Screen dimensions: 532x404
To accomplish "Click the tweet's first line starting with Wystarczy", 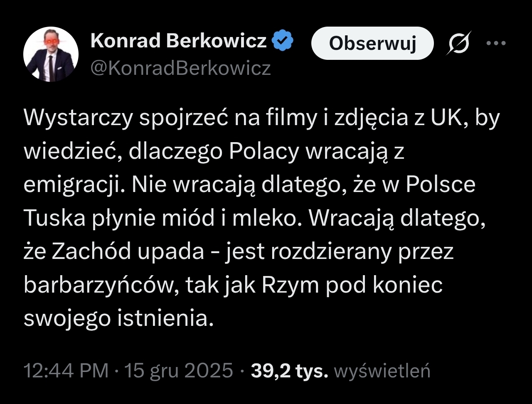I will tap(261, 118).
